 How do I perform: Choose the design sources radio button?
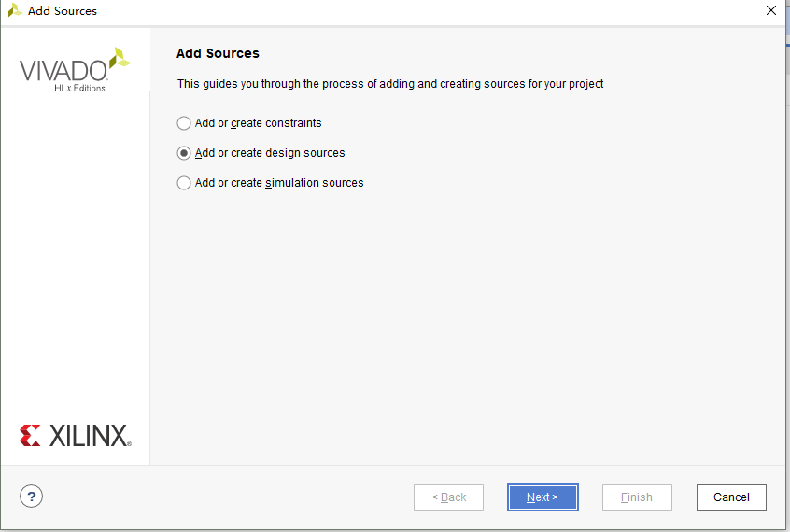click(184, 153)
